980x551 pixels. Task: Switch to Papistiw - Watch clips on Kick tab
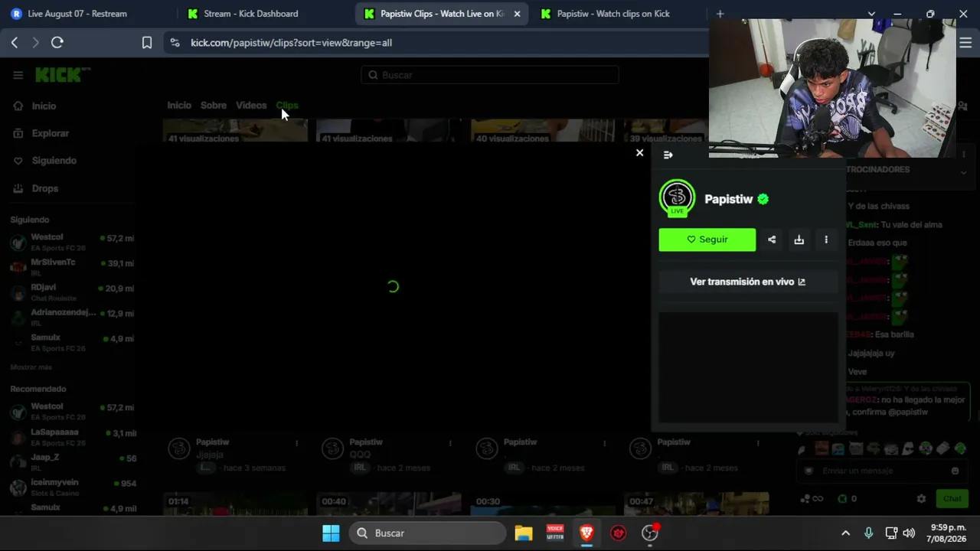coord(617,14)
